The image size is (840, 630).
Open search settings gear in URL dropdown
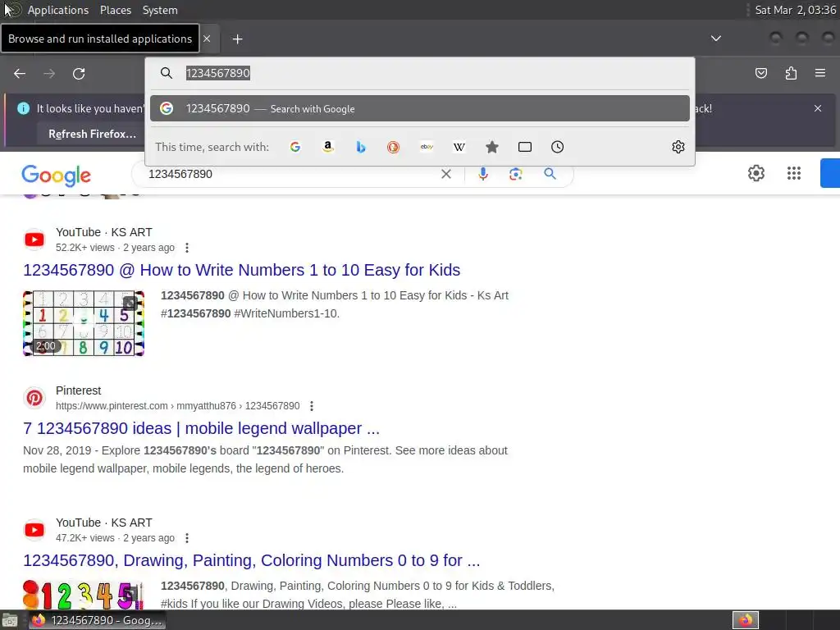point(678,147)
